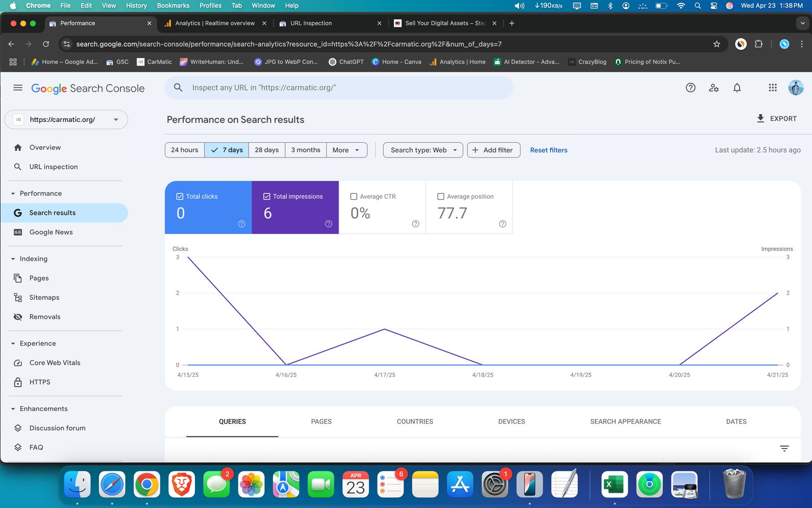Reload the page in Chrome

click(x=46, y=44)
